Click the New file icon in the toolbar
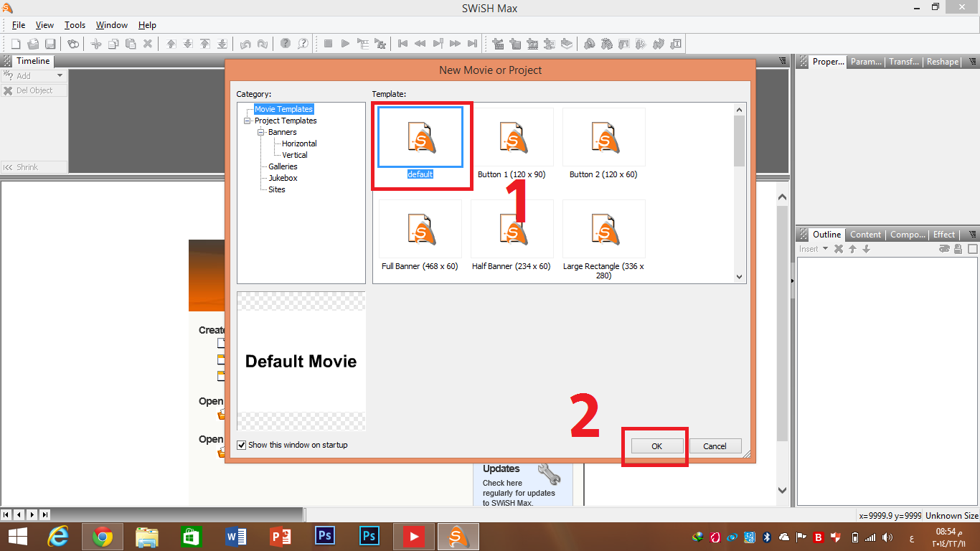Viewport: 980px width, 551px height. [16, 44]
